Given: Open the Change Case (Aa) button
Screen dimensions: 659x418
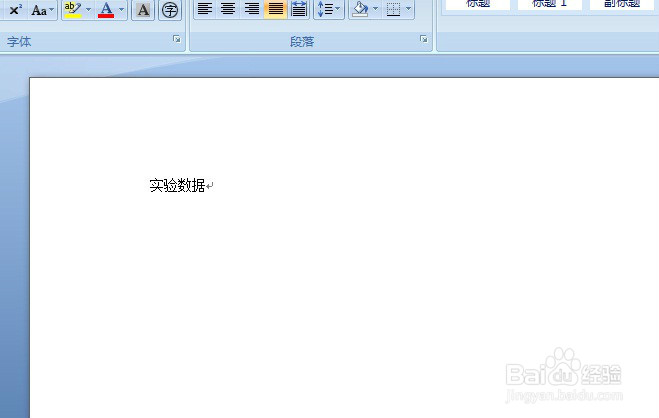Looking at the screenshot, I should click(x=42, y=10).
